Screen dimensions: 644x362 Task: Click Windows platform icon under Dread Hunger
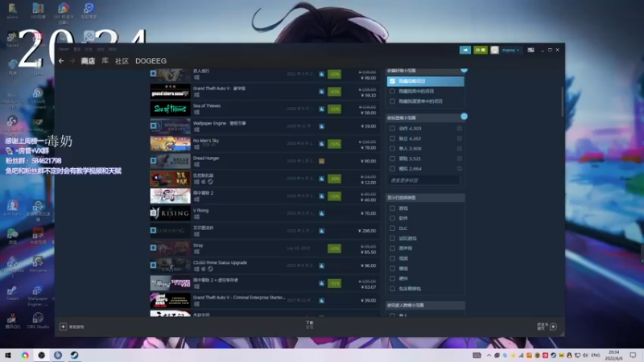(196, 165)
